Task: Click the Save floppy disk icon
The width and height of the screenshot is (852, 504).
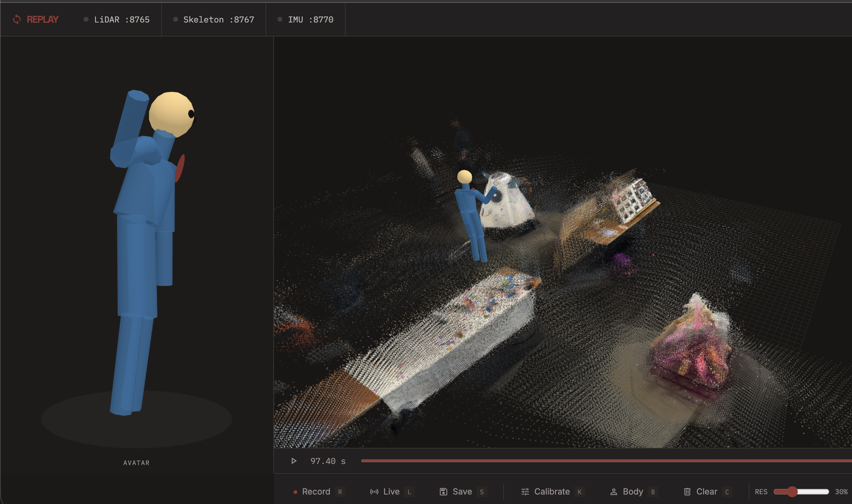Action: pyautogui.click(x=443, y=492)
